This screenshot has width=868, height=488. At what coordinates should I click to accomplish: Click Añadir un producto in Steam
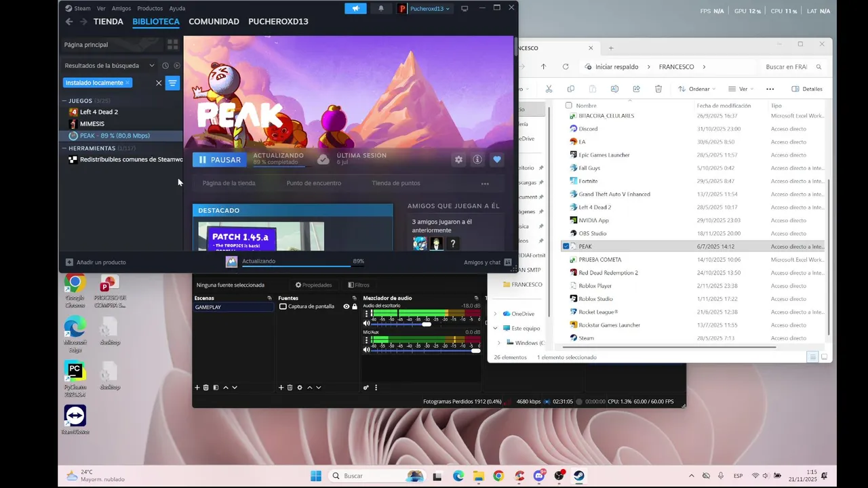pos(96,262)
